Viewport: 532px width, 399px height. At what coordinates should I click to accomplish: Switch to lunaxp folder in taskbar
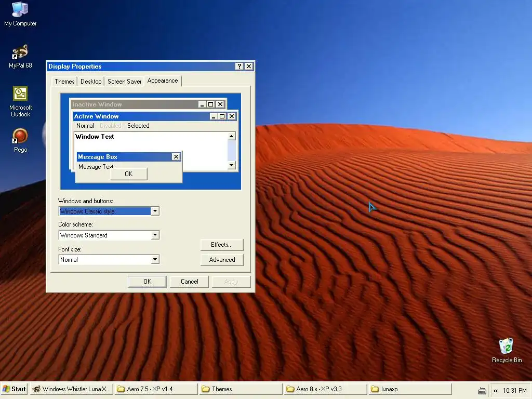pos(410,389)
